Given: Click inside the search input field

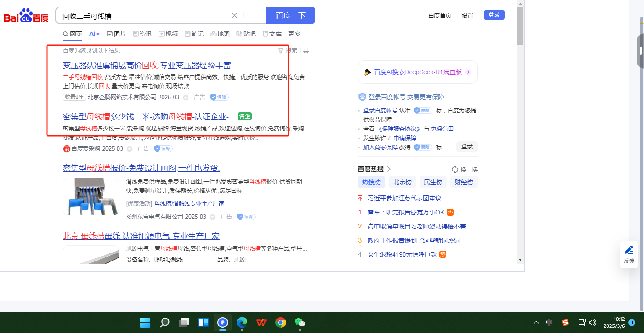Looking at the screenshot, I should pyautogui.click(x=145, y=16).
